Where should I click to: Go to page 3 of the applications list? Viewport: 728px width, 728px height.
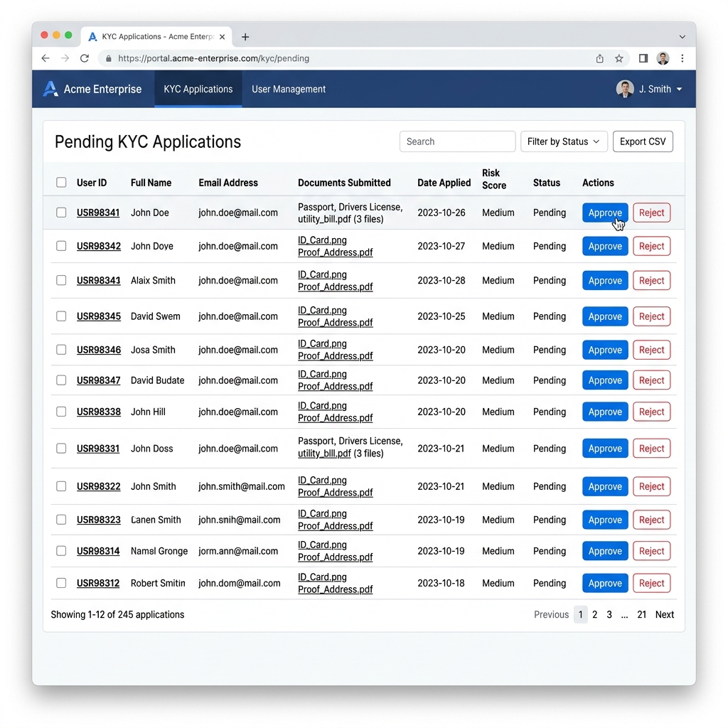[609, 614]
